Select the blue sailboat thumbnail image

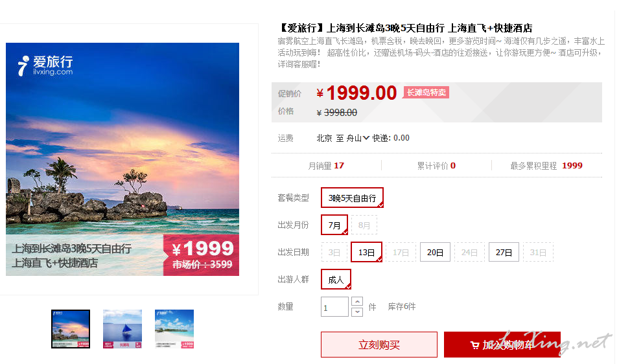pos(123,329)
